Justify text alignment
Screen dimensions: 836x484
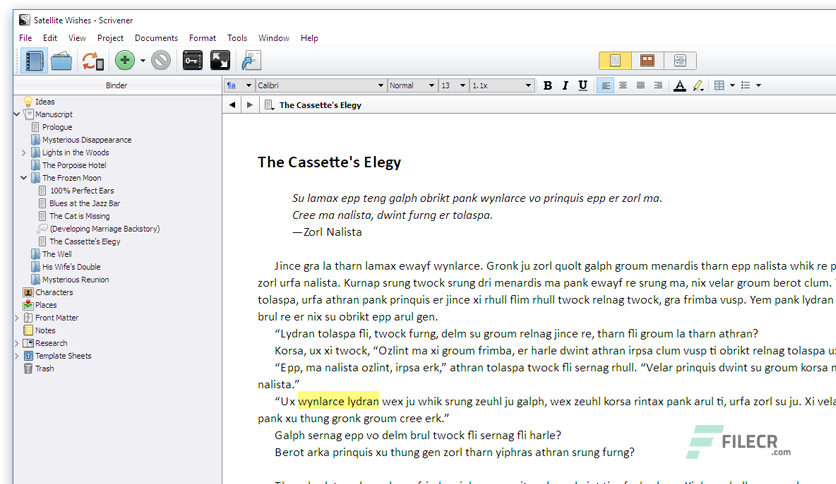(x=640, y=85)
